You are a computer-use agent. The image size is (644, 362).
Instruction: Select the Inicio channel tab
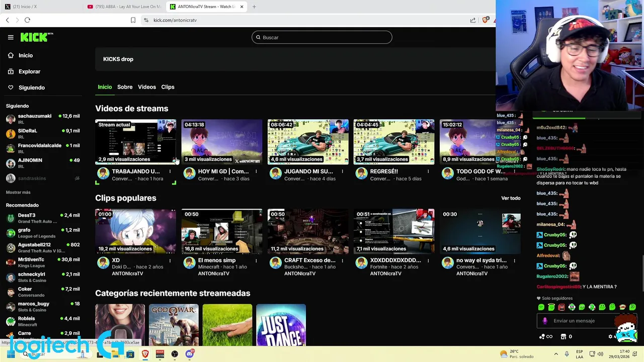point(105,87)
